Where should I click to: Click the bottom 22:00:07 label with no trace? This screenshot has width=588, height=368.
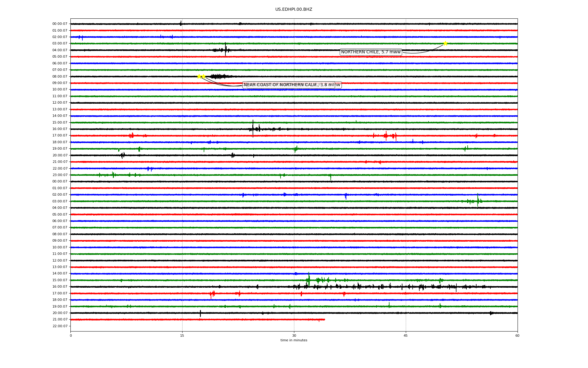(x=60, y=326)
